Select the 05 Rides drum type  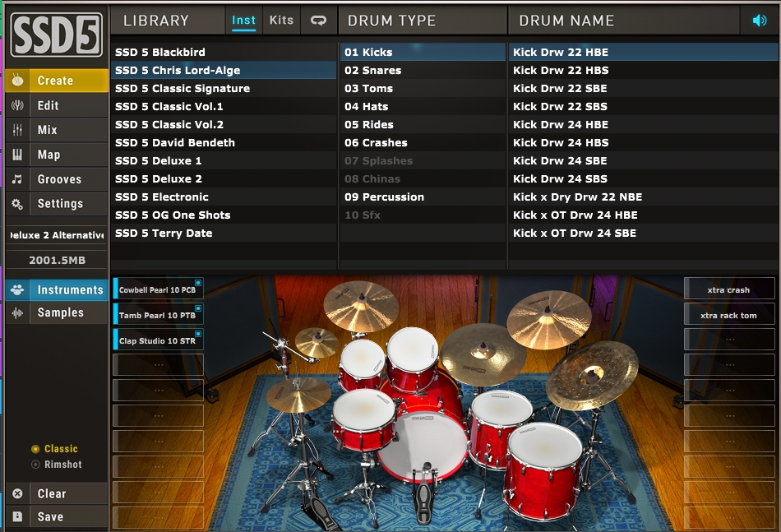(x=423, y=124)
